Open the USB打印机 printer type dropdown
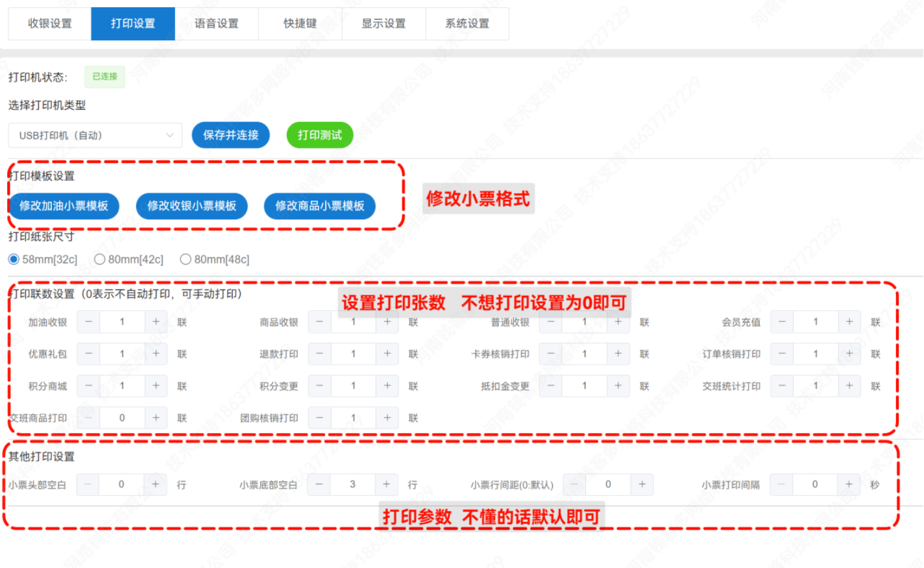 pos(95,136)
